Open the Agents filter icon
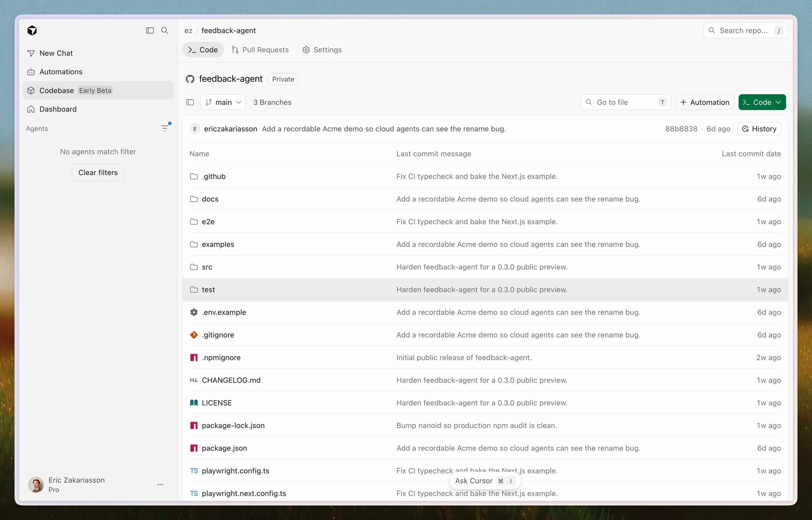The width and height of the screenshot is (812, 520). coord(165,128)
